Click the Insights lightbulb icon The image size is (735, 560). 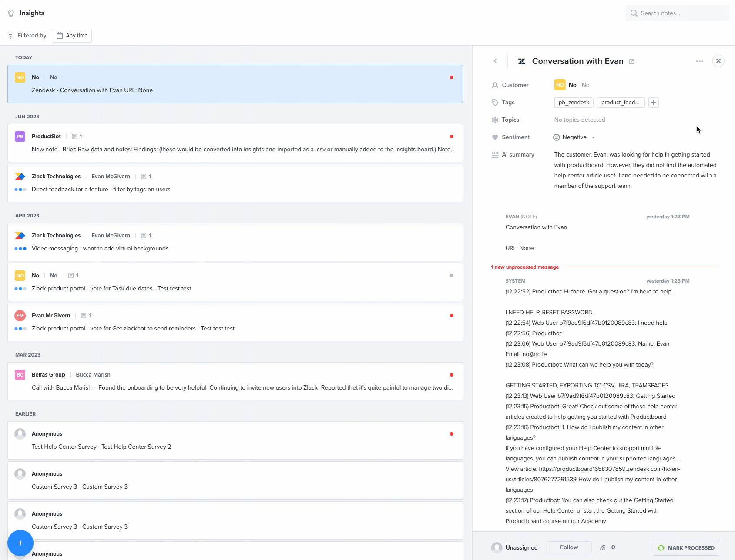click(x=11, y=13)
